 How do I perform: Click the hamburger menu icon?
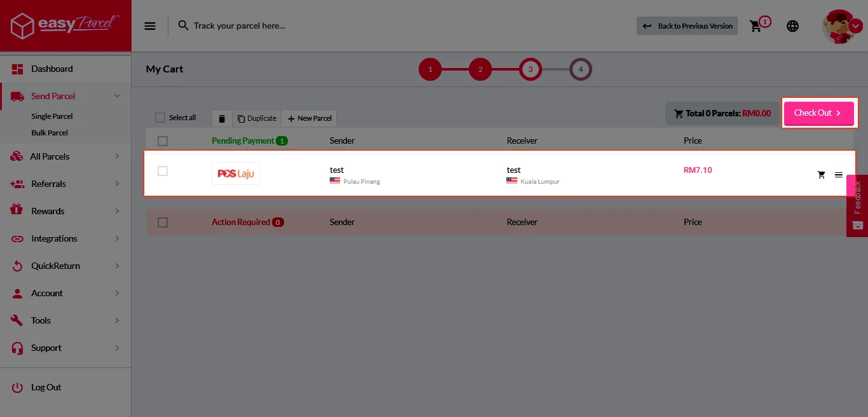pos(150,26)
